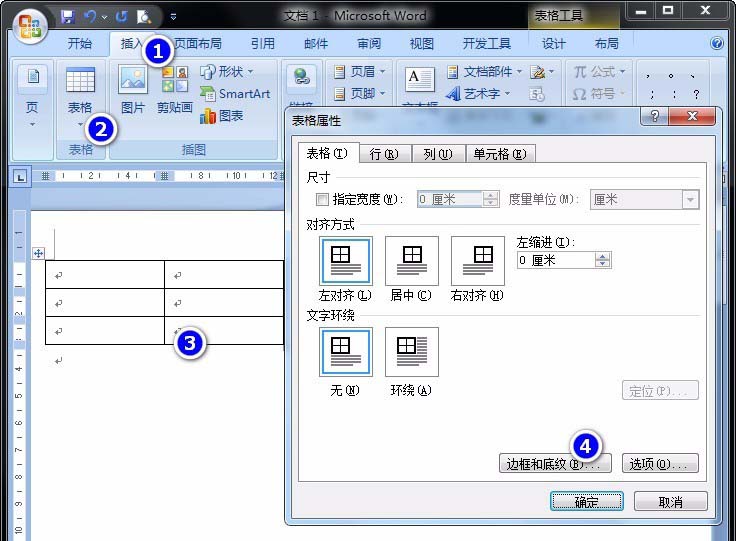Switch to the 页面布局 ribbon tab
The image size is (736, 541).
pyautogui.click(x=198, y=44)
